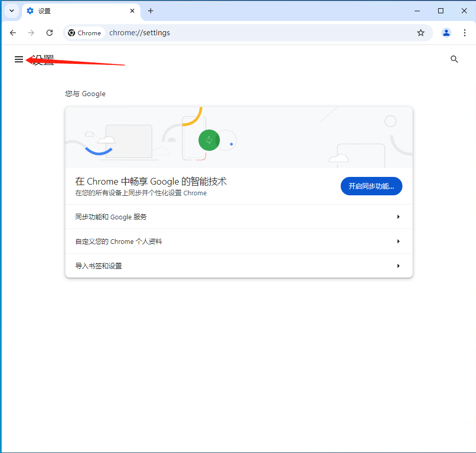Open 导入书签和设置 row
This screenshot has height=453, width=476.
(x=239, y=266)
